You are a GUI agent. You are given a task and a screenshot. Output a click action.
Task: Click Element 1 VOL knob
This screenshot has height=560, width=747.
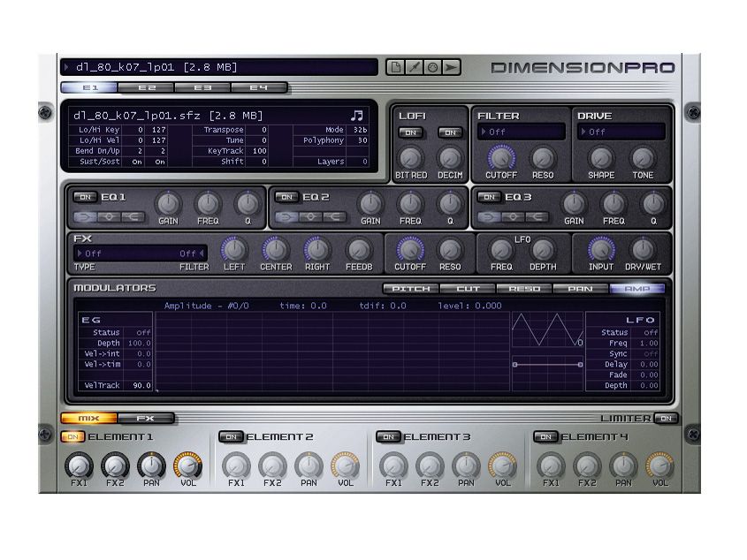click(187, 465)
